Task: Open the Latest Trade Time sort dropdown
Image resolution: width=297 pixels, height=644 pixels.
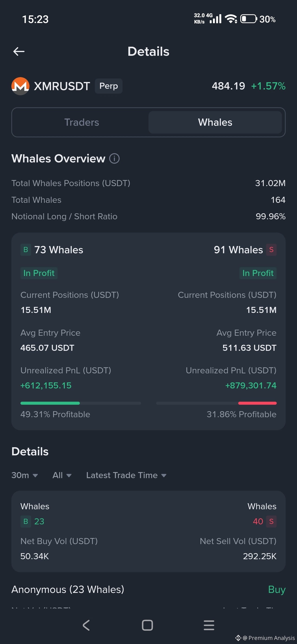Action: tap(126, 475)
